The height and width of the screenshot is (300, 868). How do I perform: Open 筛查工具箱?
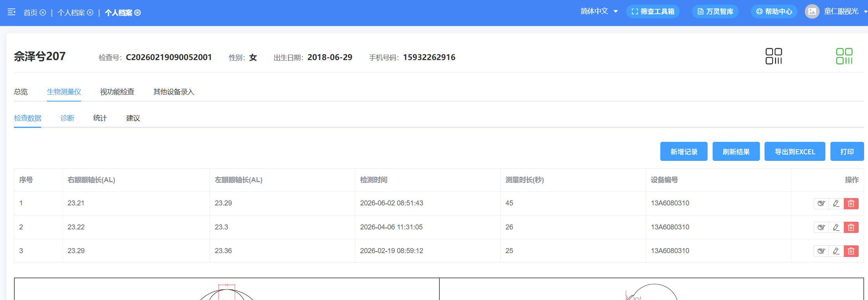[x=653, y=12]
